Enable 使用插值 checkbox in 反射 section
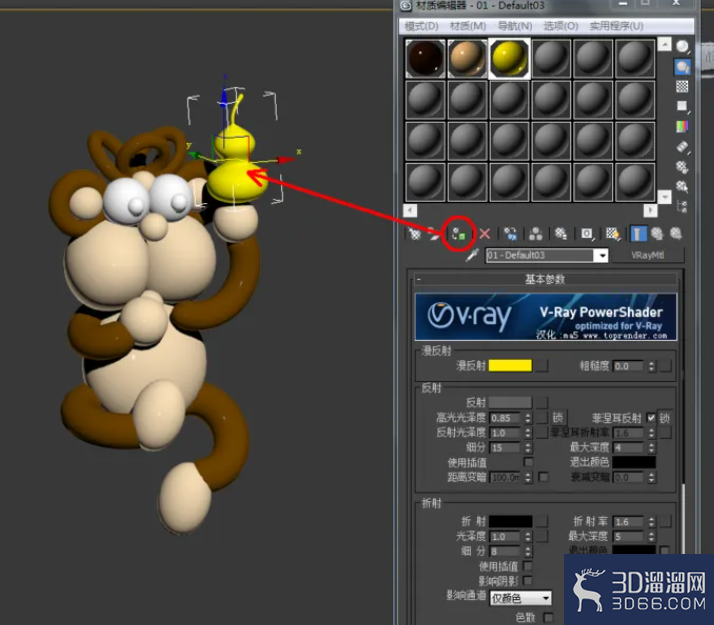Screen dimensions: 714x625 point(528,462)
